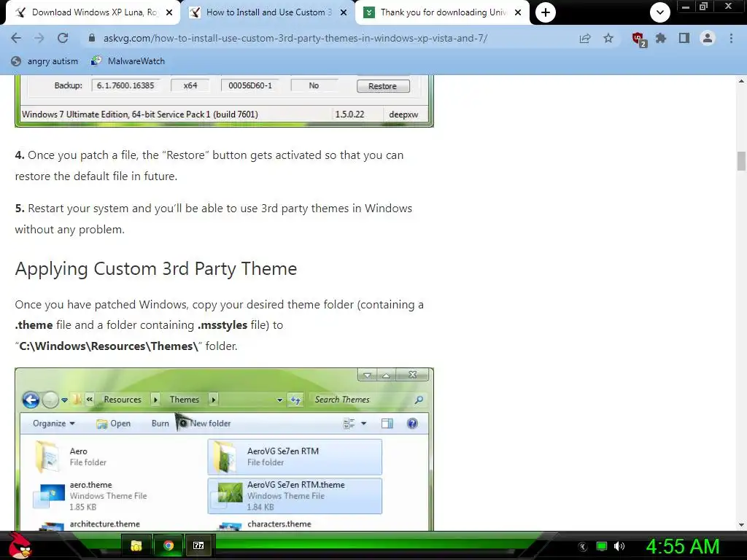Screen dimensions: 747x560
Task: Click the browser forward arrow
Action: [x=39, y=38]
